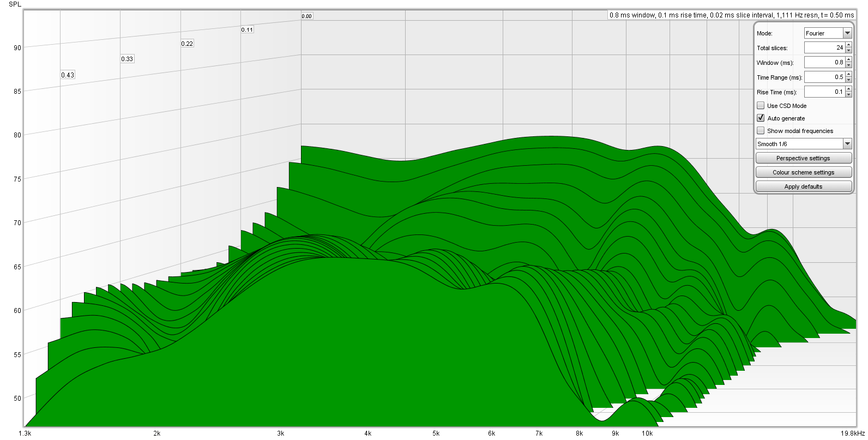Enable the Use CSD Mode checkbox

(761, 105)
